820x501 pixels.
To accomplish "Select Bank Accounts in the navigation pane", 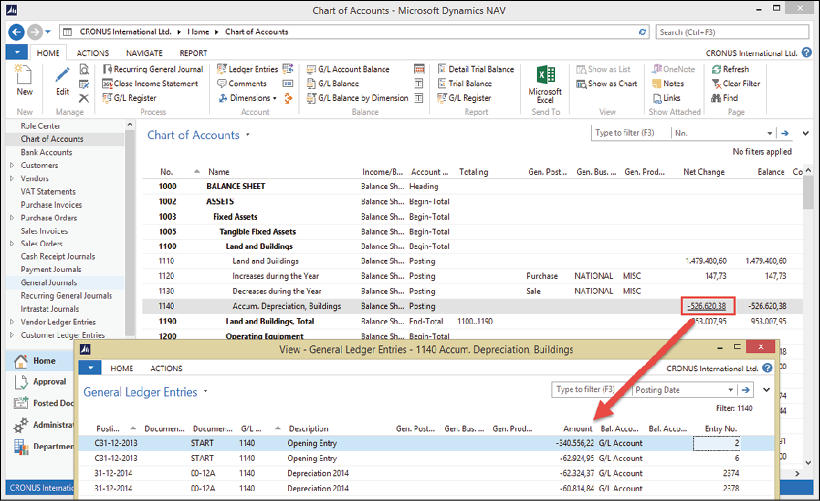I will [47, 152].
